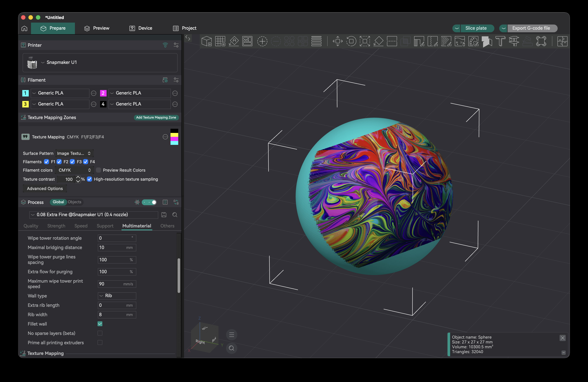The height and width of the screenshot is (382, 588).
Task: Switch to the Project tab
Action: pyautogui.click(x=185, y=28)
